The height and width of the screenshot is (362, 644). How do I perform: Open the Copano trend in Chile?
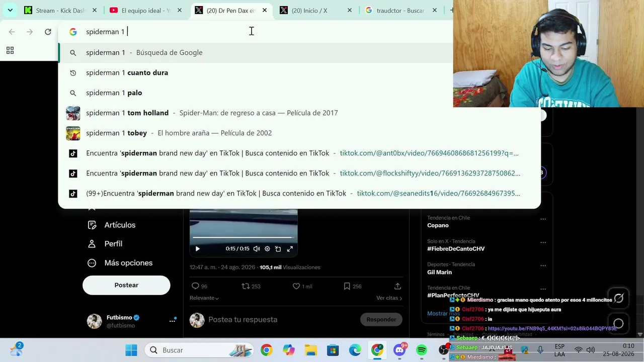coord(438,225)
